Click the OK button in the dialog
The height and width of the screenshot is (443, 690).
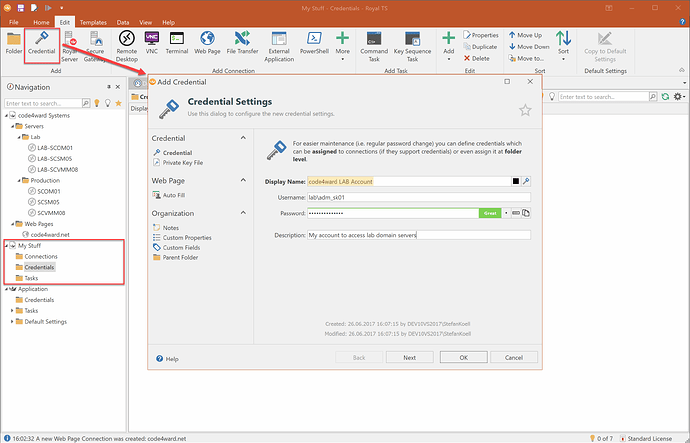click(x=461, y=357)
